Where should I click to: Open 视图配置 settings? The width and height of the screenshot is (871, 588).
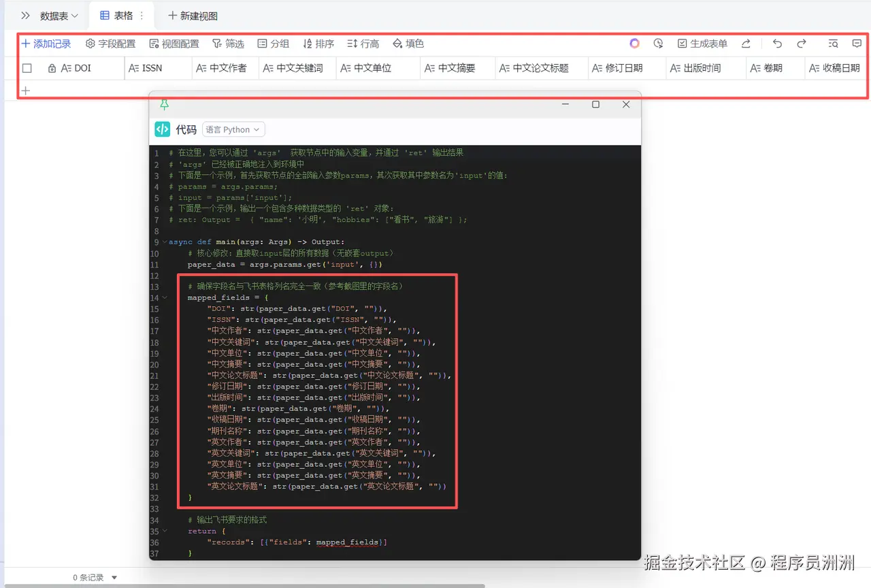174,44
